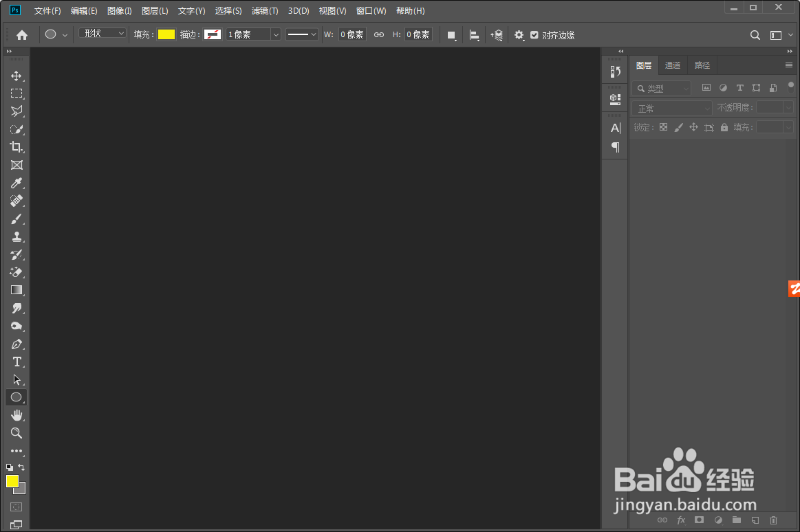Select the Gradient tool

tap(17, 291)
